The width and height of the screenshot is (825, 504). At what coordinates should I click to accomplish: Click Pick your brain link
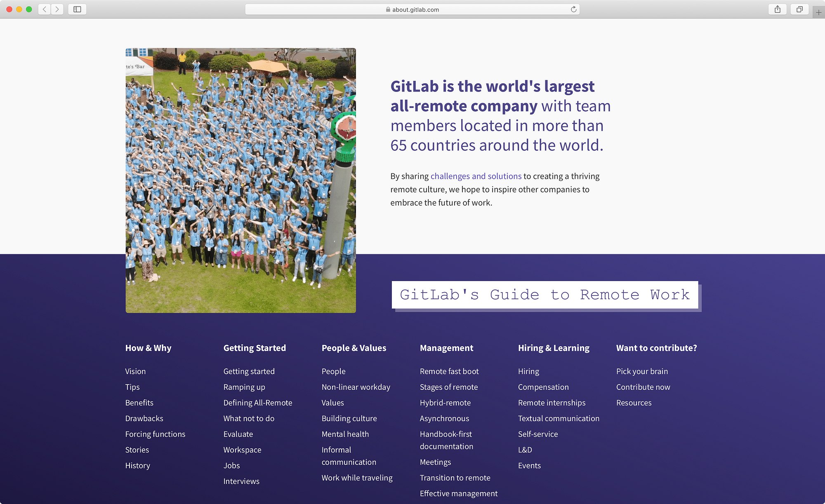641,371
